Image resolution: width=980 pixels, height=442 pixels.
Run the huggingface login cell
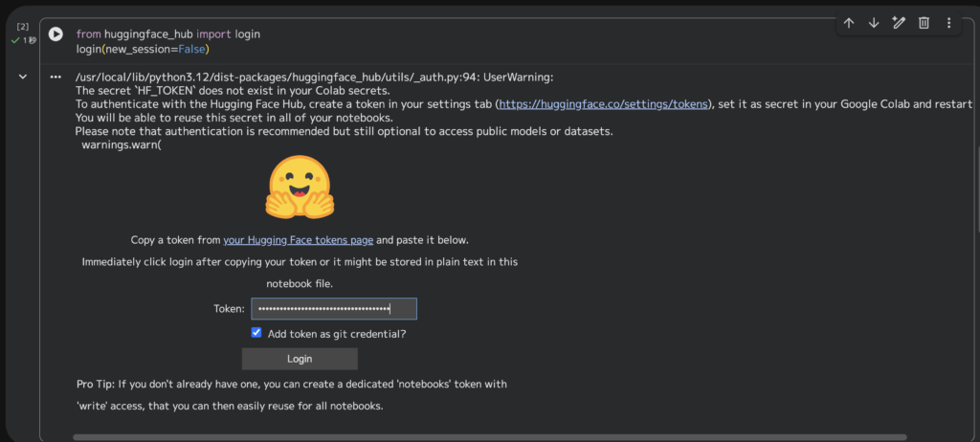(x=56, y=33)
